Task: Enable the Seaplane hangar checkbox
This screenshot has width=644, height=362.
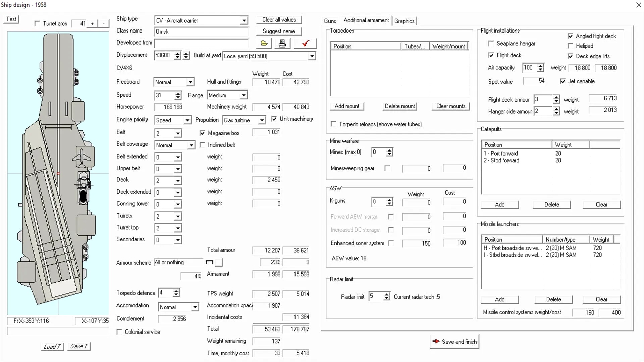Action: point(491,43)
